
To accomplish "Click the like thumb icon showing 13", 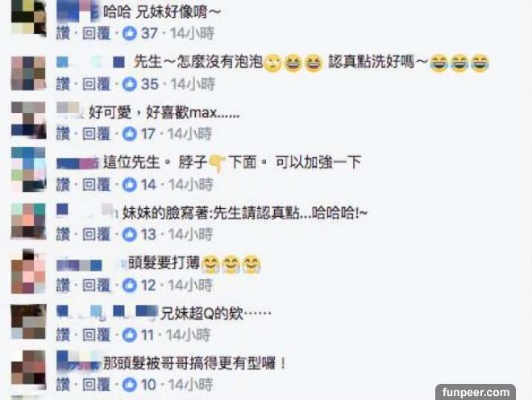I will tap(129, 235).
